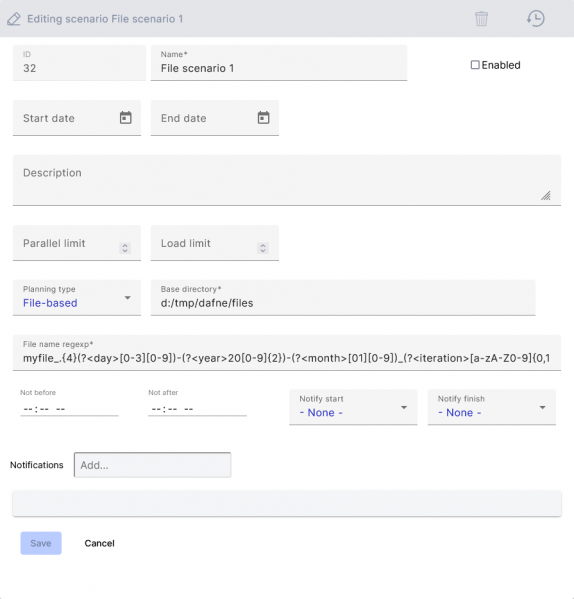Click the Base directory field
This screenshot has height=599, width=574.
pos(343,298)
